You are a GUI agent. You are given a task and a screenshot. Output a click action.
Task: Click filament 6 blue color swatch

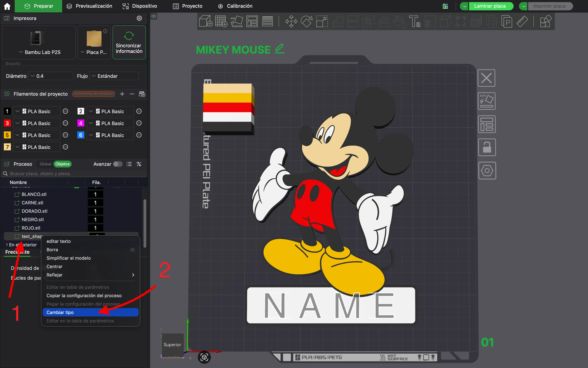81,135
